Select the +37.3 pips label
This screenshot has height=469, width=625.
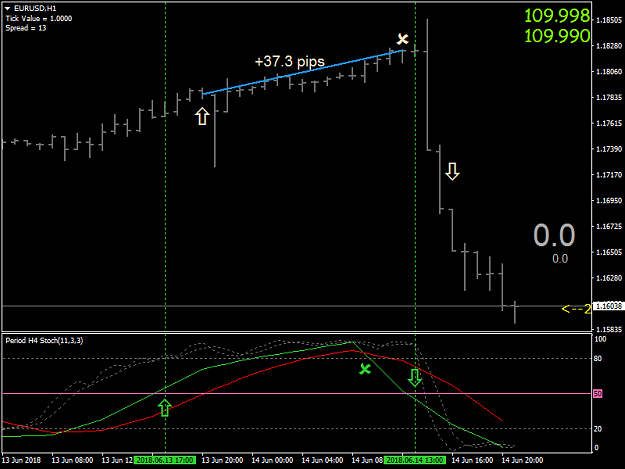click(x=290, y=61)
